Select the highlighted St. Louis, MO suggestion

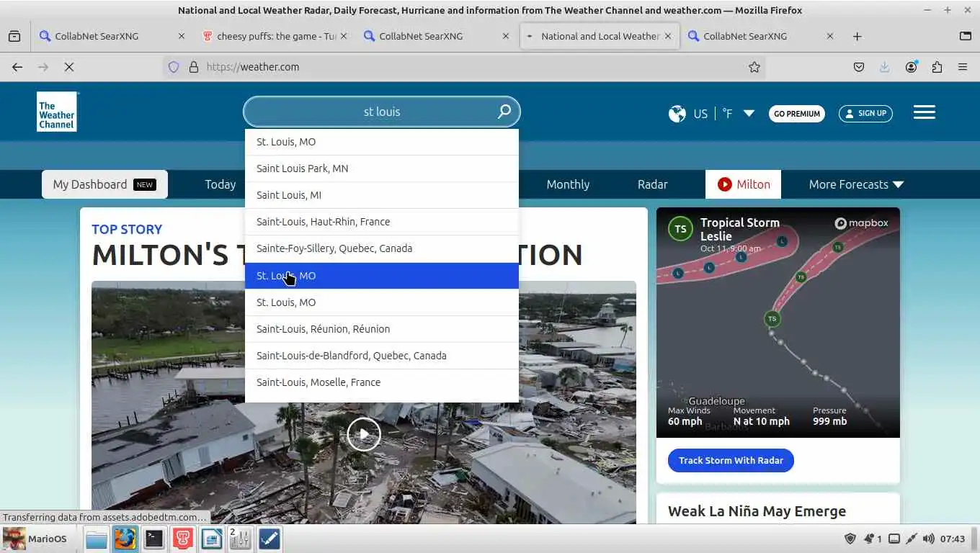click(382, 276)
